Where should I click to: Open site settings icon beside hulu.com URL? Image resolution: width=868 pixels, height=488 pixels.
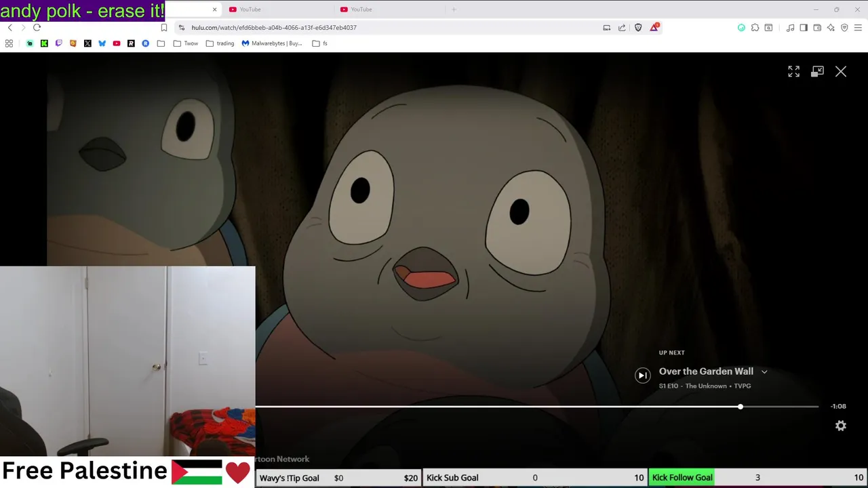[181, 28]
